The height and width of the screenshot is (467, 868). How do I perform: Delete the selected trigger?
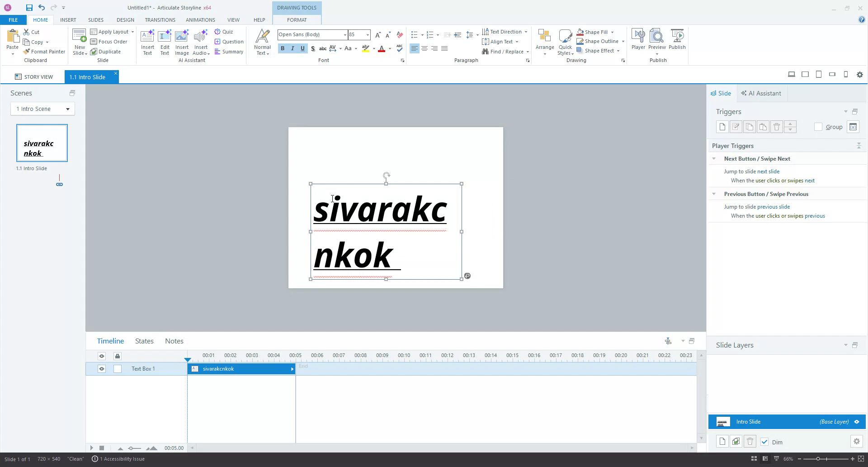(x=777, y=127)
